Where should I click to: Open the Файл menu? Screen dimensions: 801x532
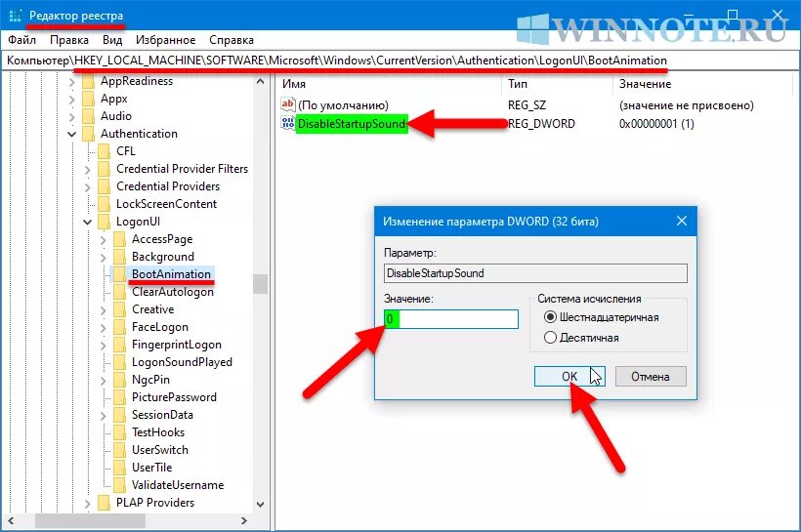tap(21, 40)
